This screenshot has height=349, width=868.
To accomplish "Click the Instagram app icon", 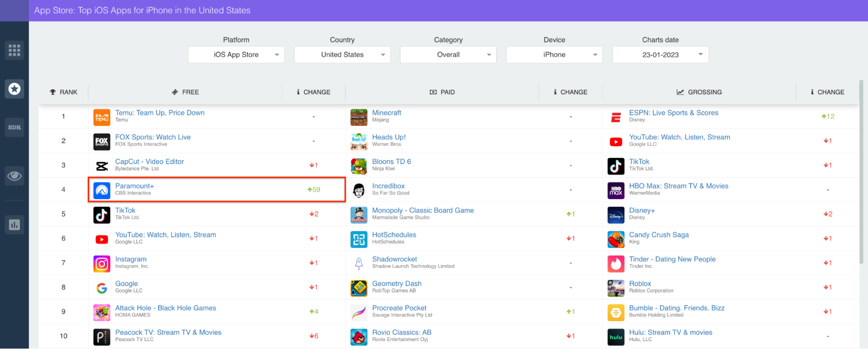I will (102, 263).
